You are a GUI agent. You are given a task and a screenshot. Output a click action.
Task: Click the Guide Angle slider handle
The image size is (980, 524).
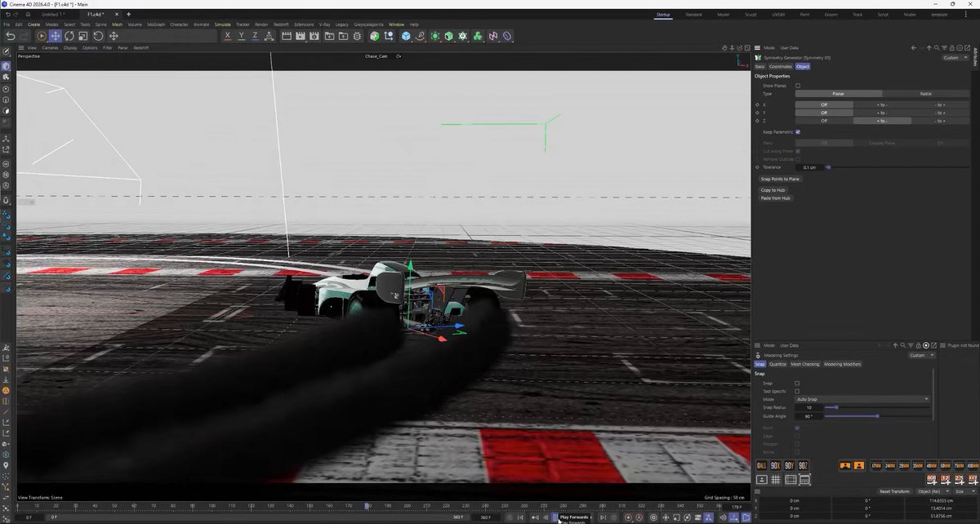877,416
